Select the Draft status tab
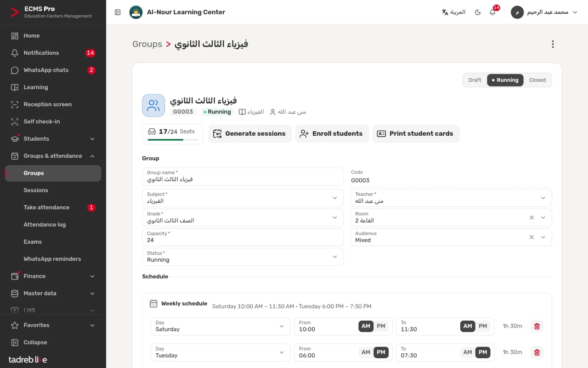588x368 pixels. pyautogui.click(x=475, y=80)
